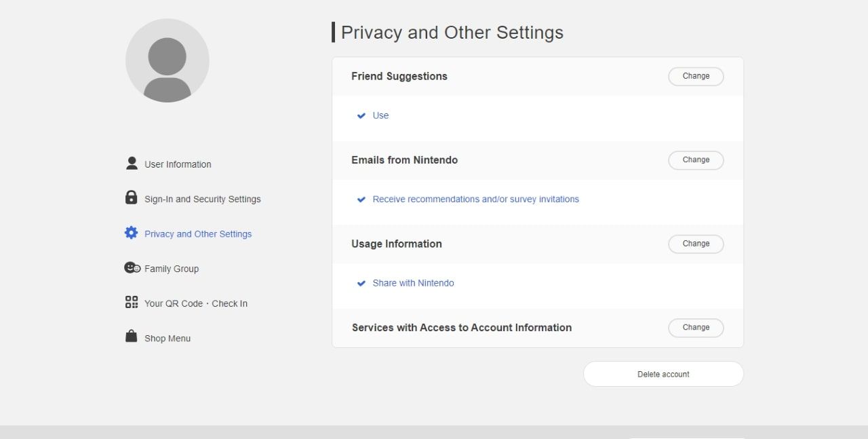Navigate to Sign-In and Security Settings
This screenshot has height=439, width=868.
click(202, 199)
